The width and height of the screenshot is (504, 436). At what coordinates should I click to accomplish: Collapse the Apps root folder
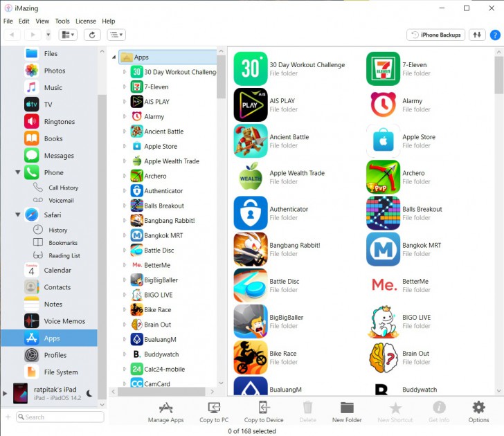click(114, 57)
